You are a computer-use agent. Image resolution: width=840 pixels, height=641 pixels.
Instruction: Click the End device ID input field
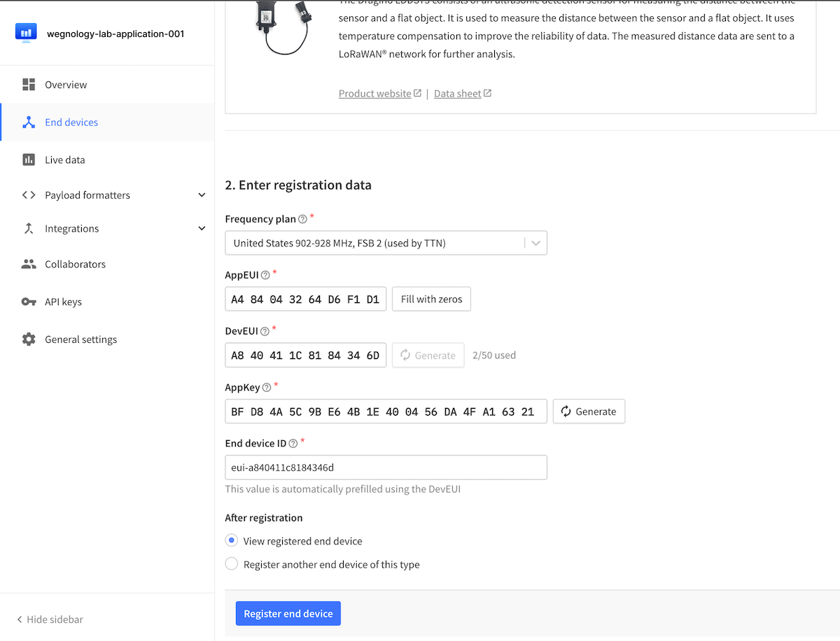click(386, 467)
